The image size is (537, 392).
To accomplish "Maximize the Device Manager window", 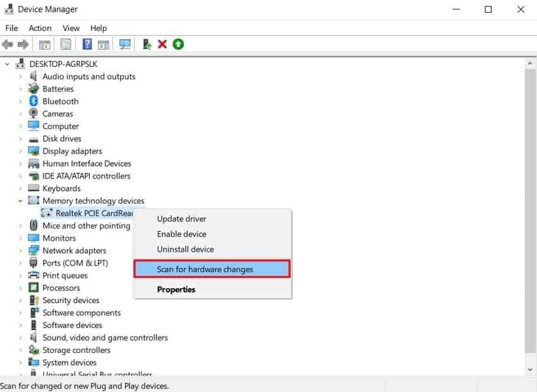I will point(488,9).
